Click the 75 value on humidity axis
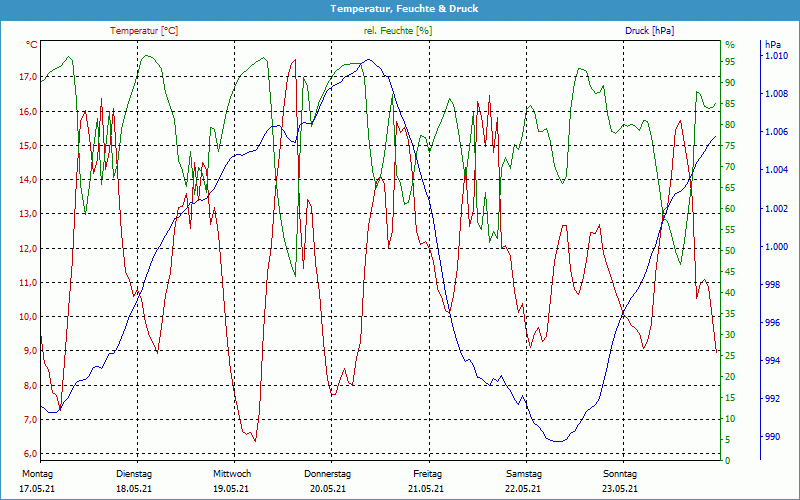Image resolution: width=800 pixels, height=500 pixels. point(730,145)
